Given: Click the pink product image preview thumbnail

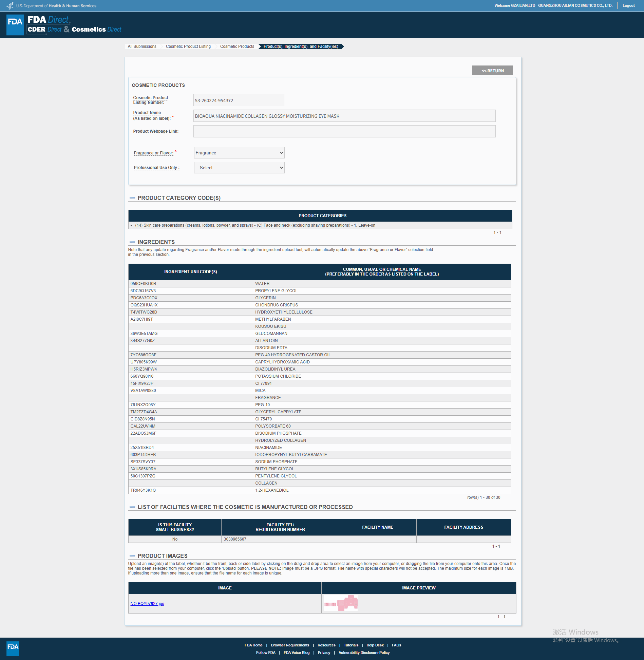Looking at the screenshot, I should click(x=340, y=603).
